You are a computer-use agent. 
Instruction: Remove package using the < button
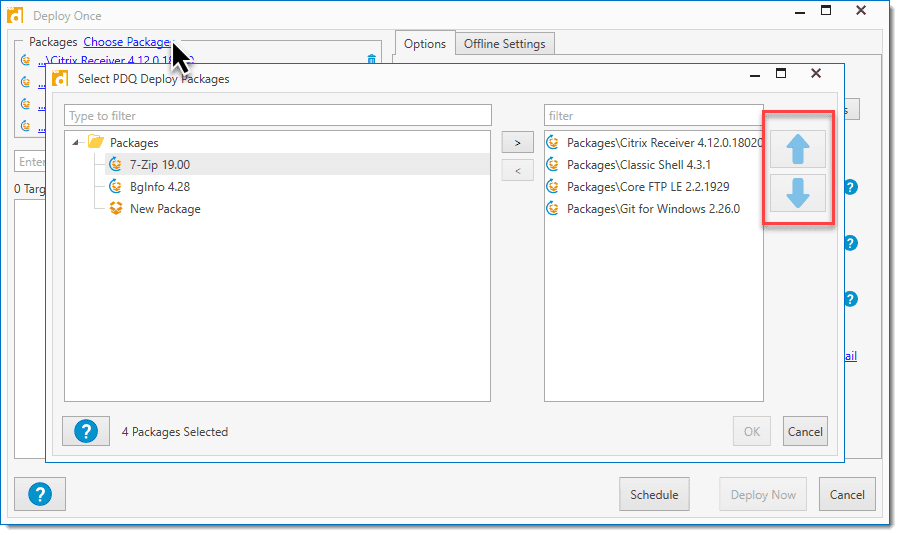pos(517,170)
